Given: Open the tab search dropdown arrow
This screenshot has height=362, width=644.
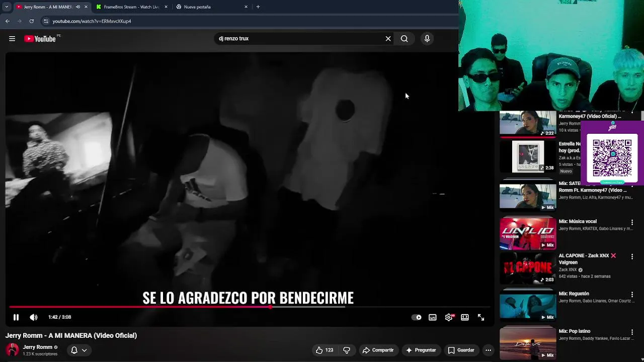Looking at the screenshot, I should (x=6, y=7).
